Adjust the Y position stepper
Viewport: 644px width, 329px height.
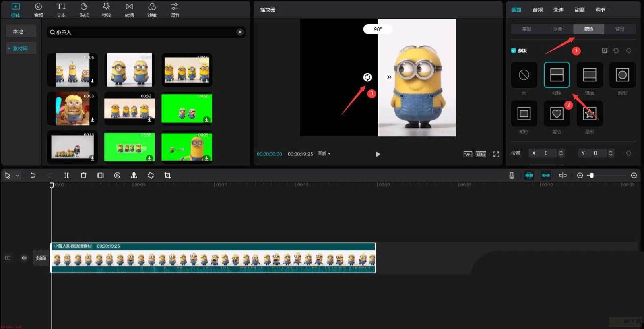pos(611,153)
